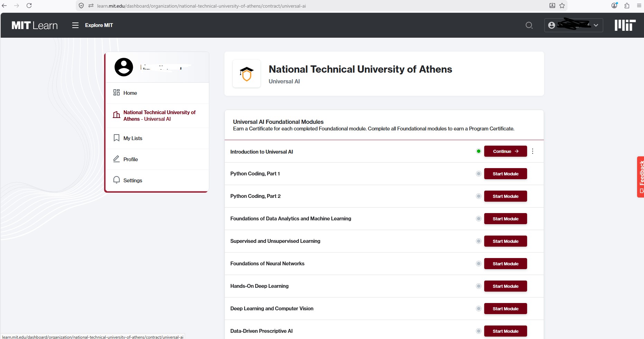Click the browser address bar URL

201,6
